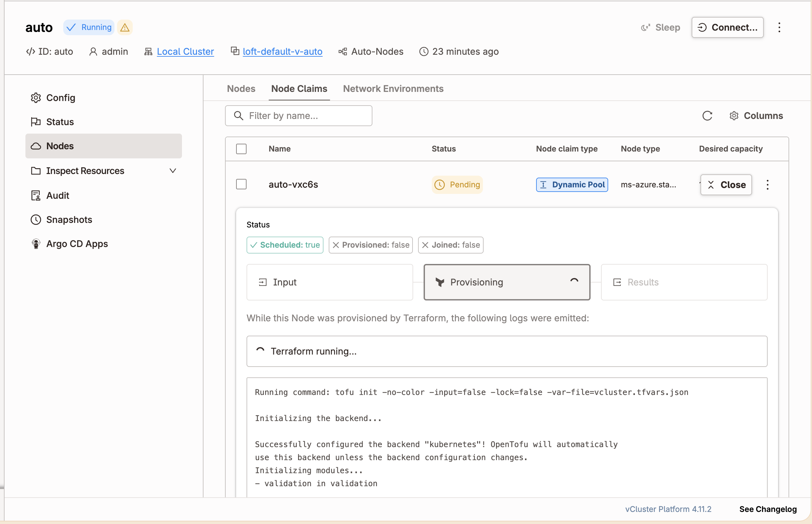Click the Inspect Resources folder icon

coord(36,171)
